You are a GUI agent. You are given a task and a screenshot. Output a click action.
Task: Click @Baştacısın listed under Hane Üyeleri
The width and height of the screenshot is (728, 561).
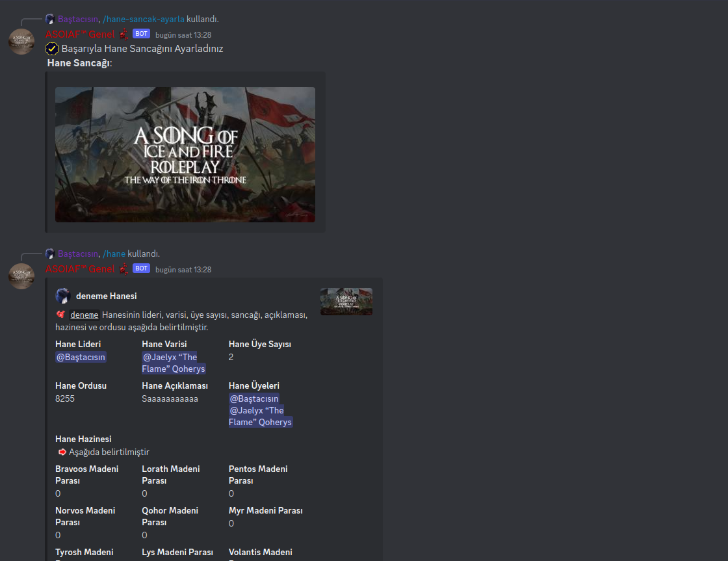tap(253, 398)
